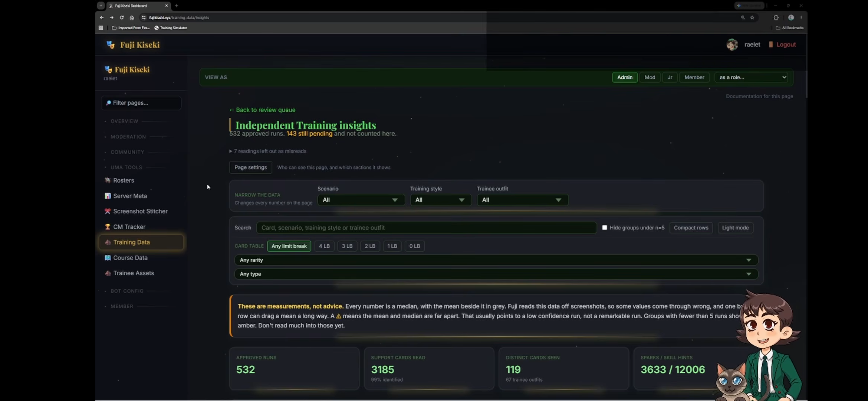Open a new browser tab

click(x=177, y=6)
